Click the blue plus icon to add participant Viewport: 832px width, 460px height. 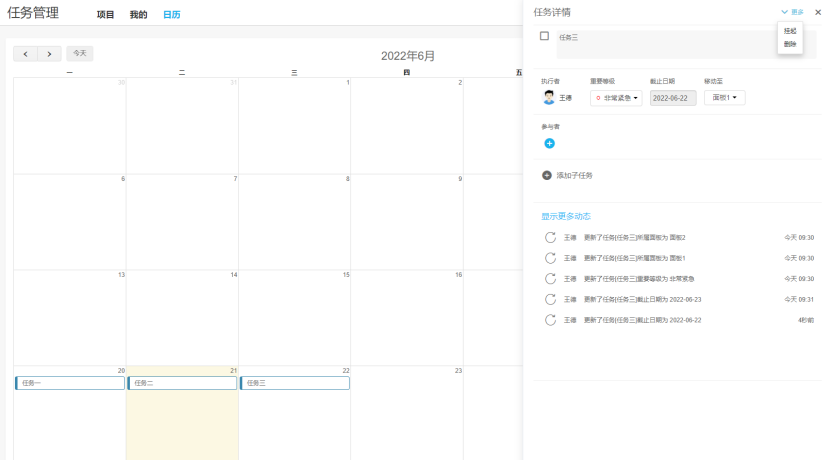(549, 144)
